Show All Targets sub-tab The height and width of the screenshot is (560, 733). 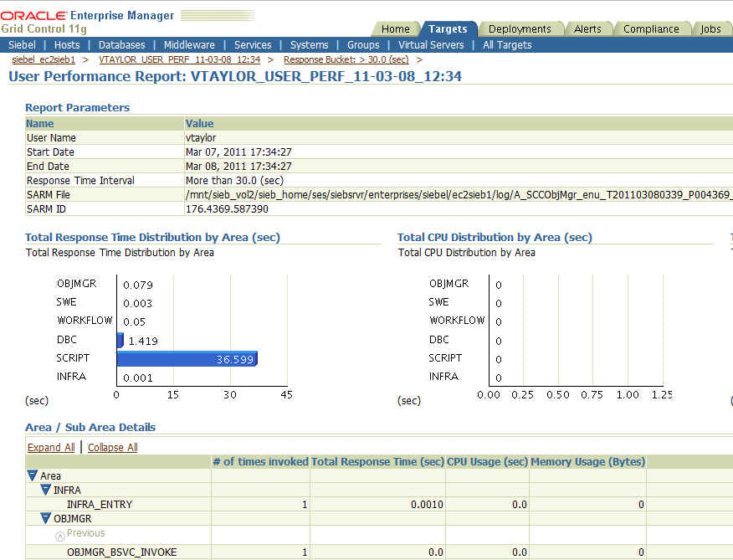click(507, 45)
